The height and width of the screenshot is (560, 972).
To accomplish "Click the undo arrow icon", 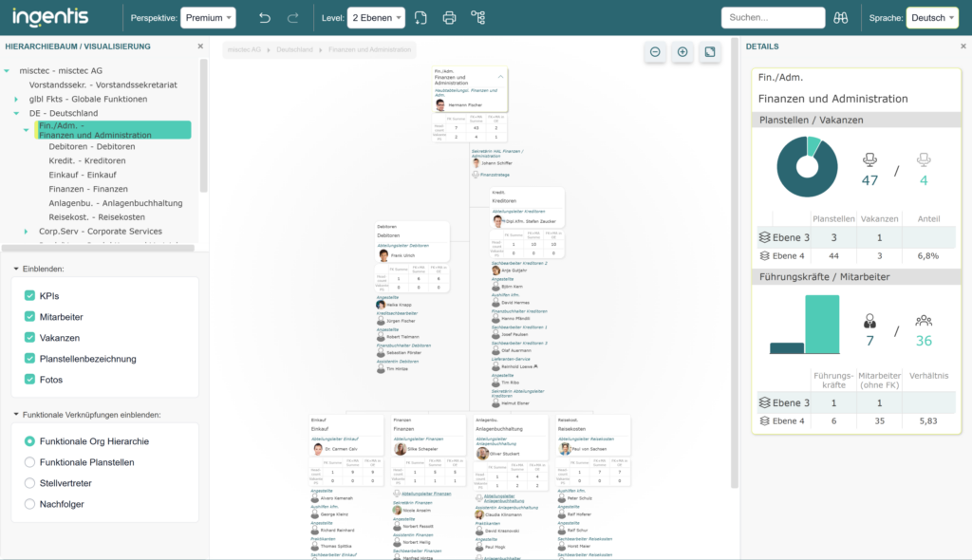I will click(265, 18).
